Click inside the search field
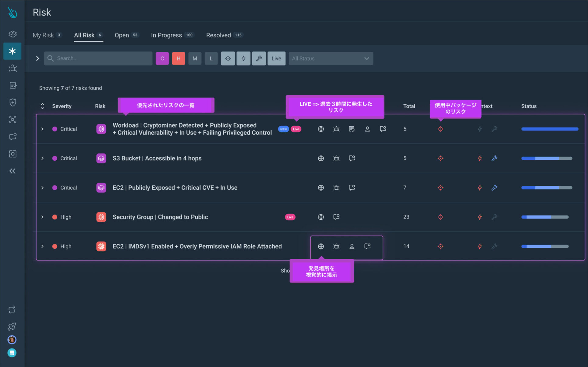588x367 pixels. pos(98,58)
